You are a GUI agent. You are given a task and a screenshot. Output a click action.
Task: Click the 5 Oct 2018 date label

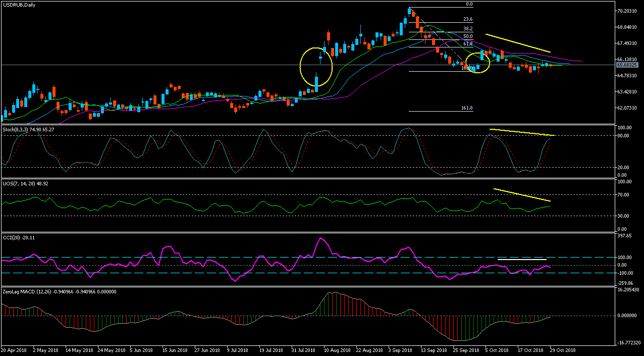496,349
